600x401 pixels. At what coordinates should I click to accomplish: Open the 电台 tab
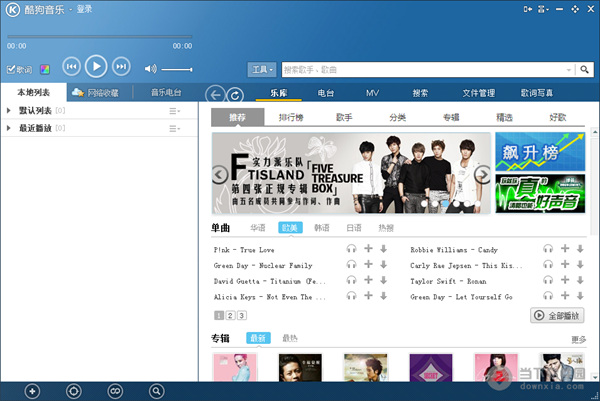tap(326, 93)
